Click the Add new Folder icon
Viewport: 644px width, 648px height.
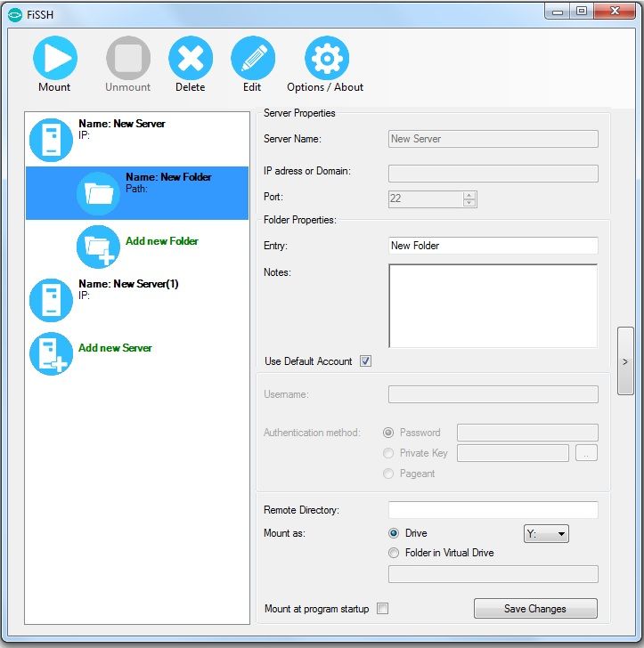pyautogui.click(x=98, y=247)
